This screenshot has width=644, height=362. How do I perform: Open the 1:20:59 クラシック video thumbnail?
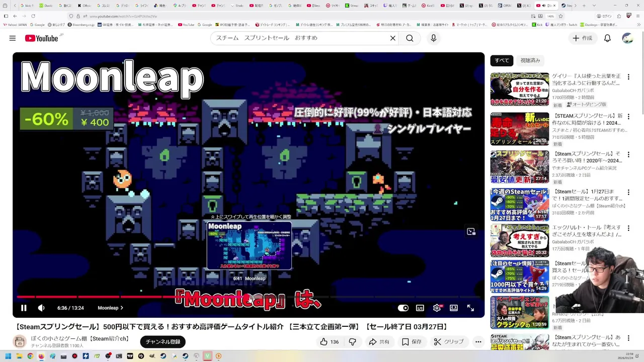pos(520,312)
